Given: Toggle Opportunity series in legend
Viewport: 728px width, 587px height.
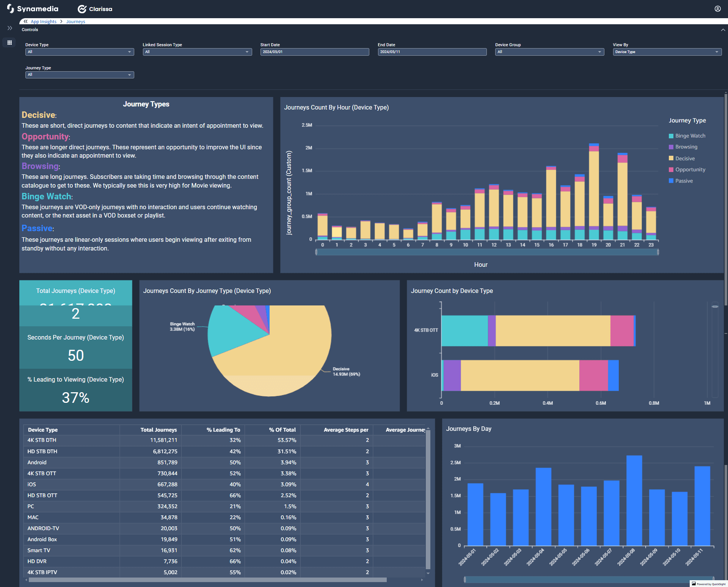Looking at the screenshot, I should point(690,170).
